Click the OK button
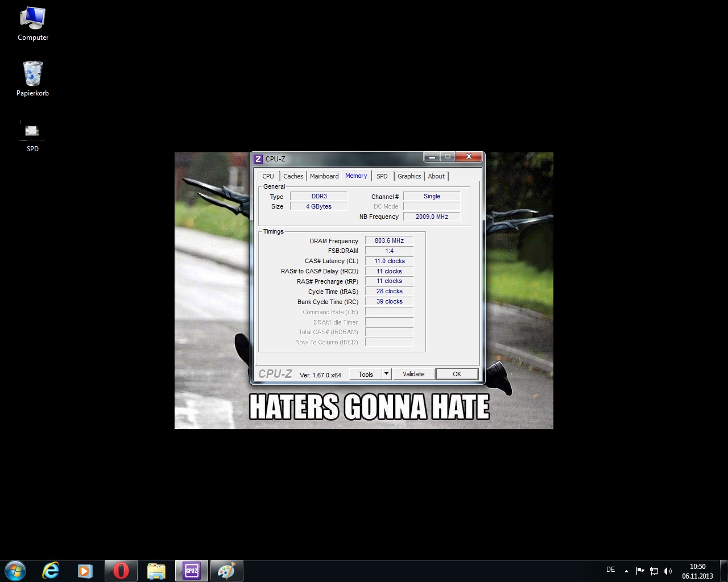The height and width of the screenshot is (582, 728). (x=457, y=374)
